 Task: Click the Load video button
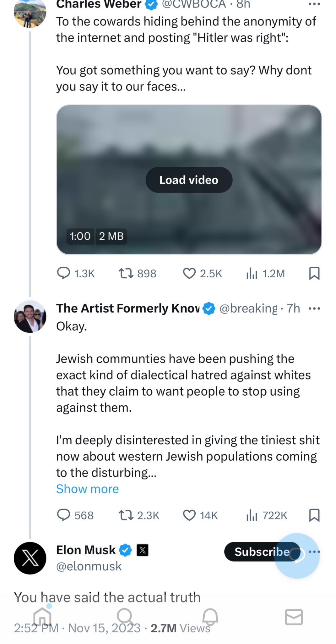tap(189, 180)
